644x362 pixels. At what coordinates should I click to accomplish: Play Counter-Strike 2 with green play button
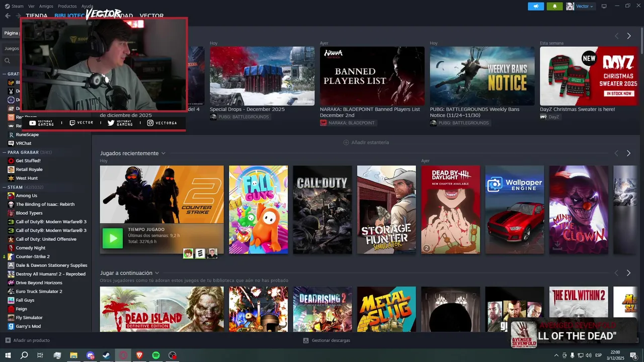113,238
